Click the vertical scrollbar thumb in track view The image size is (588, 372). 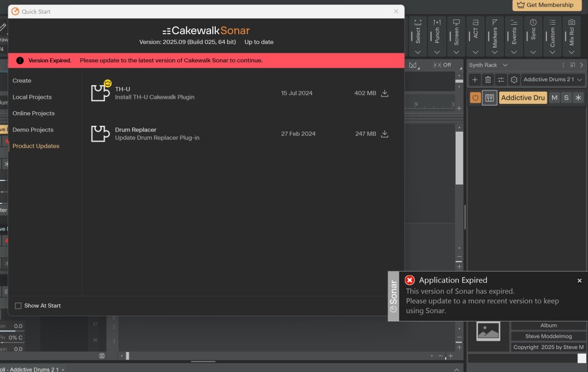click(x=459, y=157)
